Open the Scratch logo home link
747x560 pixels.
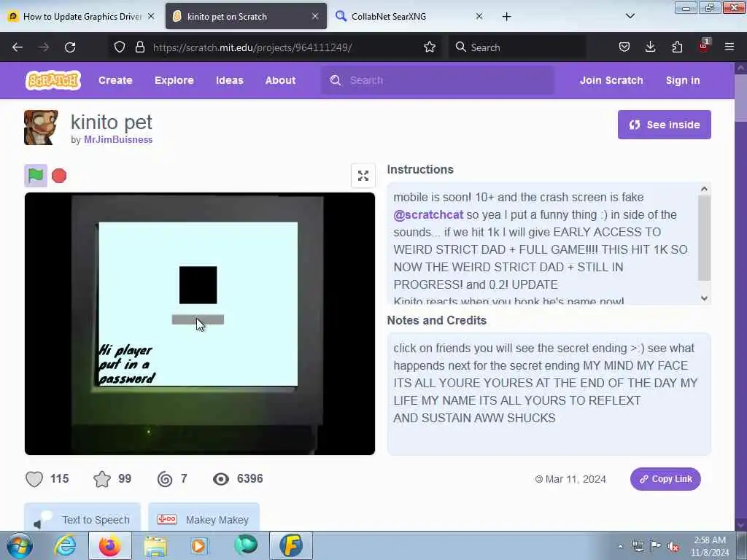(x=53, y=80)
